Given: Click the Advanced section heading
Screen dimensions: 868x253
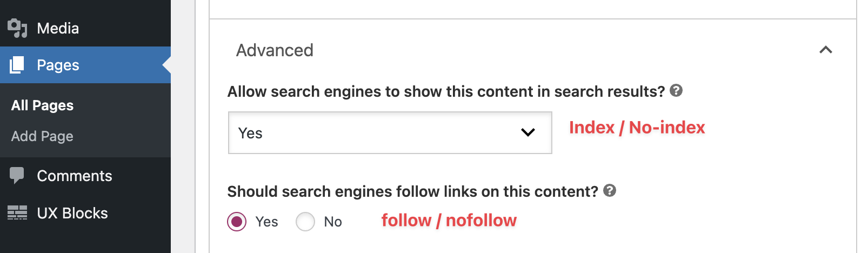Looking at the screenshot, I should (x=275, y=50).
